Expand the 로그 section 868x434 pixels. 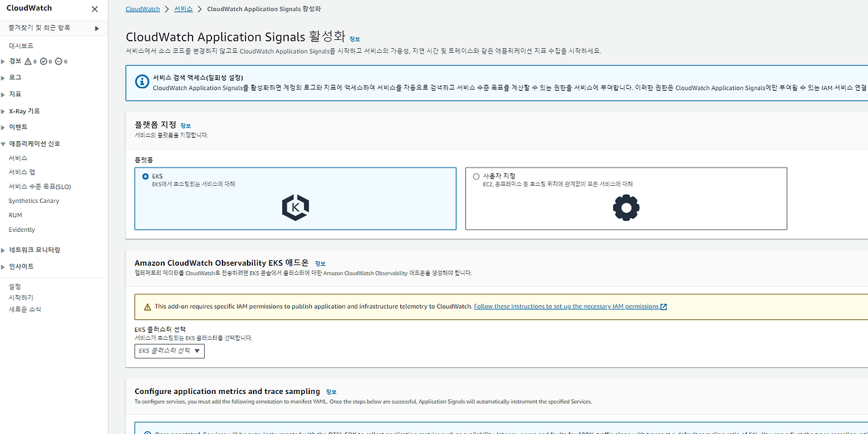click(3, 77)
